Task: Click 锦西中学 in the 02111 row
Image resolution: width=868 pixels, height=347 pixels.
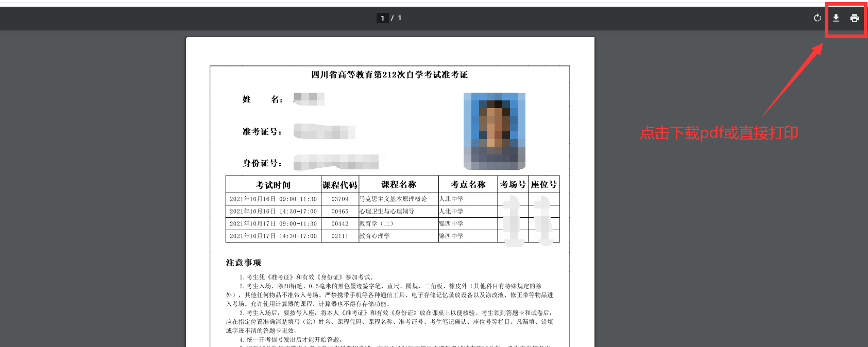Action: (451, 236)
